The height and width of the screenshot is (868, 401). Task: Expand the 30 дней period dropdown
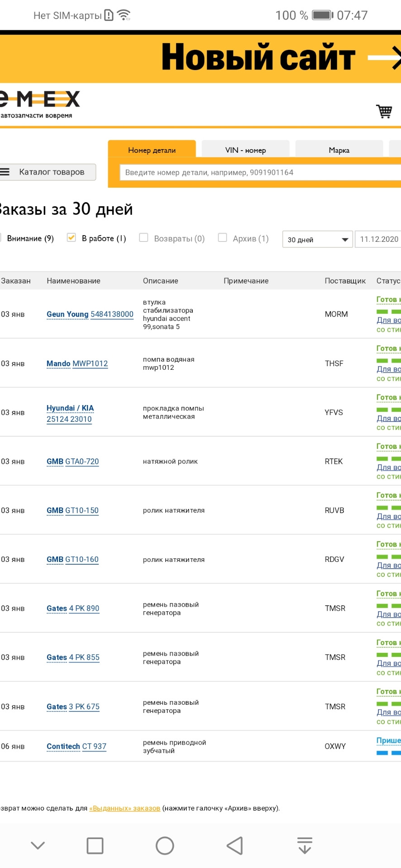pyautogui.click(x=318, y=239)
